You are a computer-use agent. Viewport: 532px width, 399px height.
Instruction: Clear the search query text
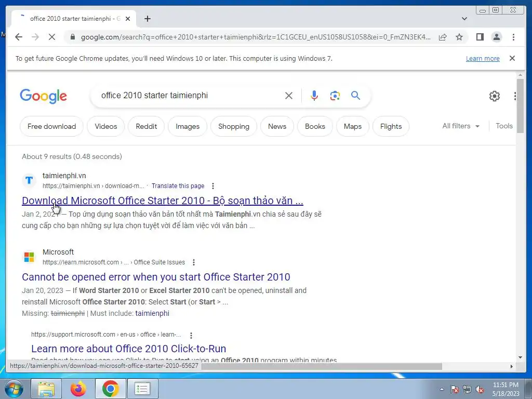click(289, 96)
